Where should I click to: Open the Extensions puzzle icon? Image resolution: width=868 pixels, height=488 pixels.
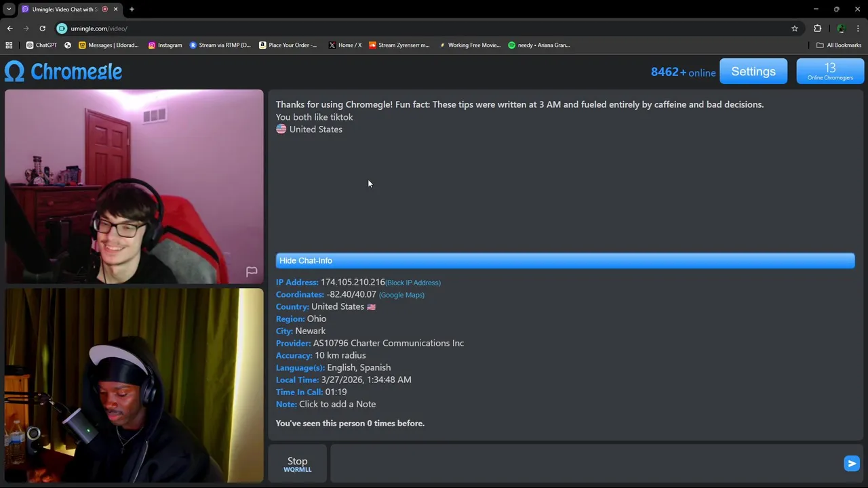[817, 28]
